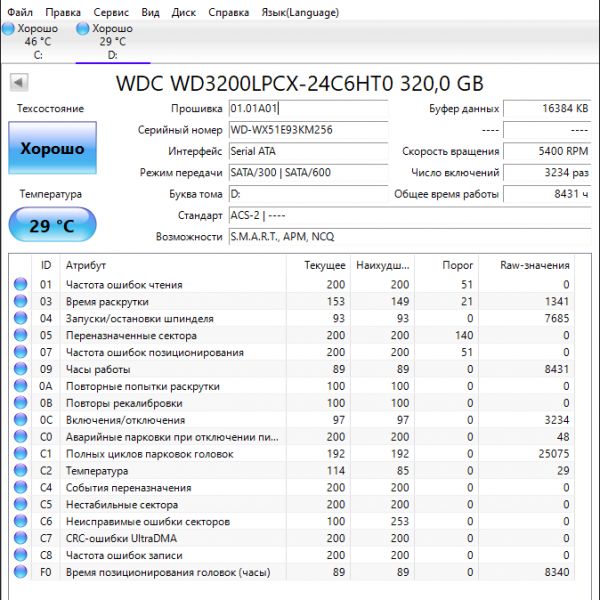This screenshot has width=600, height=600.
Task: Click the Raw-значения column header
Action: pos(527,265)
